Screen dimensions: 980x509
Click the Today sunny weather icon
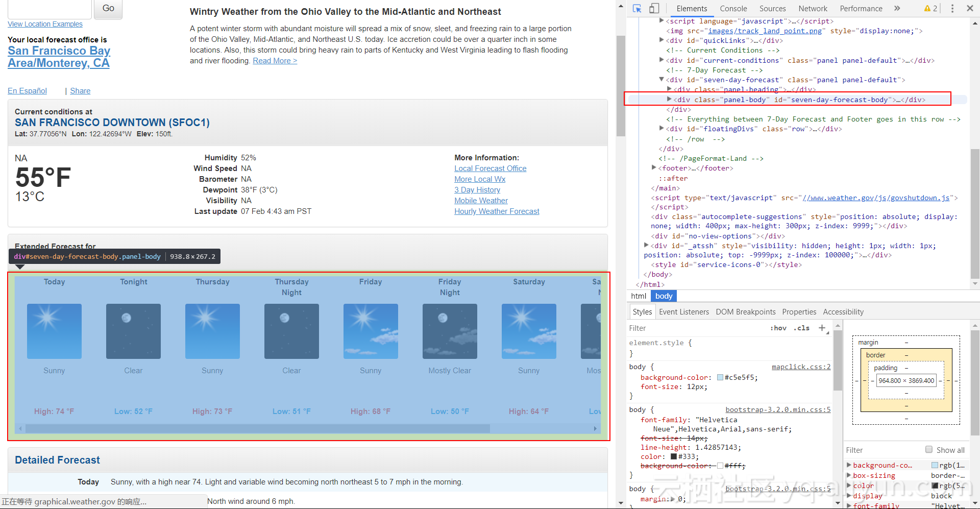coord(54,331)
